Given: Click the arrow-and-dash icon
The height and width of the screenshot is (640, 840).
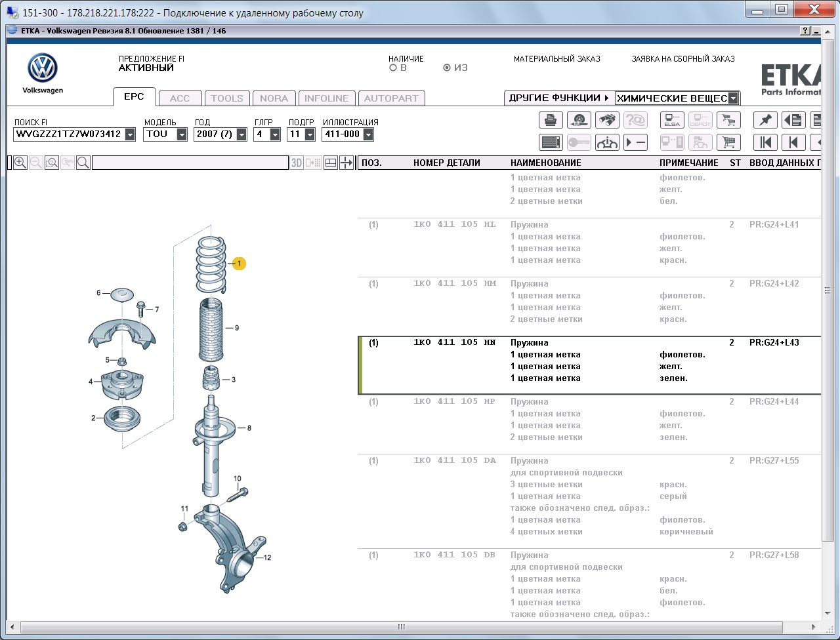Looking at the screenshot, I should (635, 142).
